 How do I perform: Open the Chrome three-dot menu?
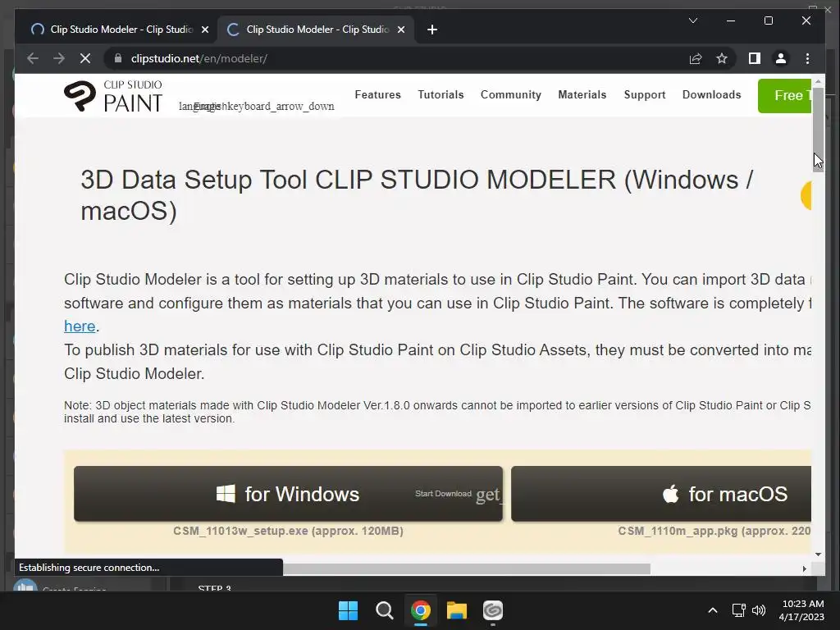807,58
